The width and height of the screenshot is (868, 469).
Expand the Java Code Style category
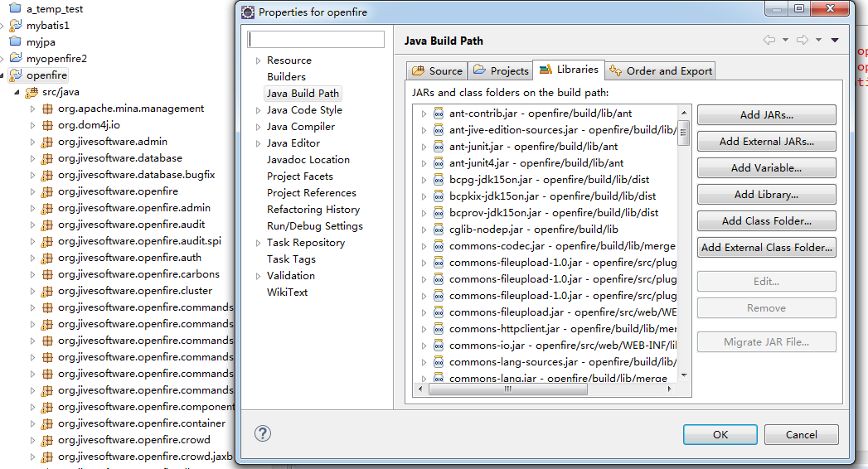click(x=258, y=110)
